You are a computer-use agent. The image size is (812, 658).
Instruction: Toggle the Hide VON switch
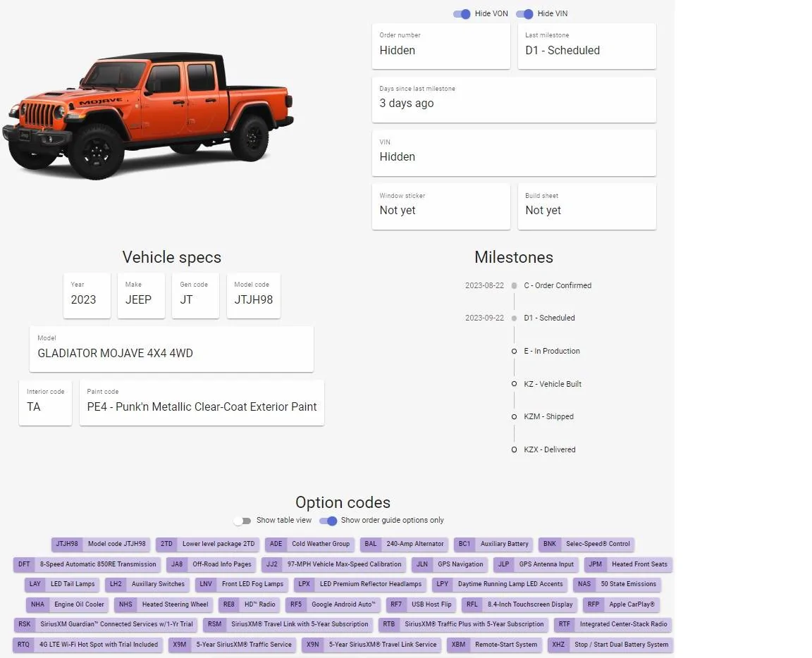[462, 14]
